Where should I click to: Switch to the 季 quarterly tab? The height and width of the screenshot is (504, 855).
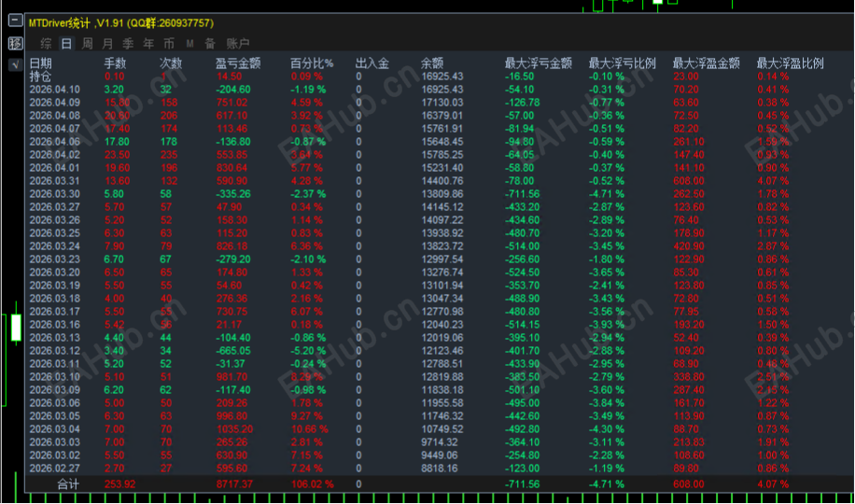(128, 44)
